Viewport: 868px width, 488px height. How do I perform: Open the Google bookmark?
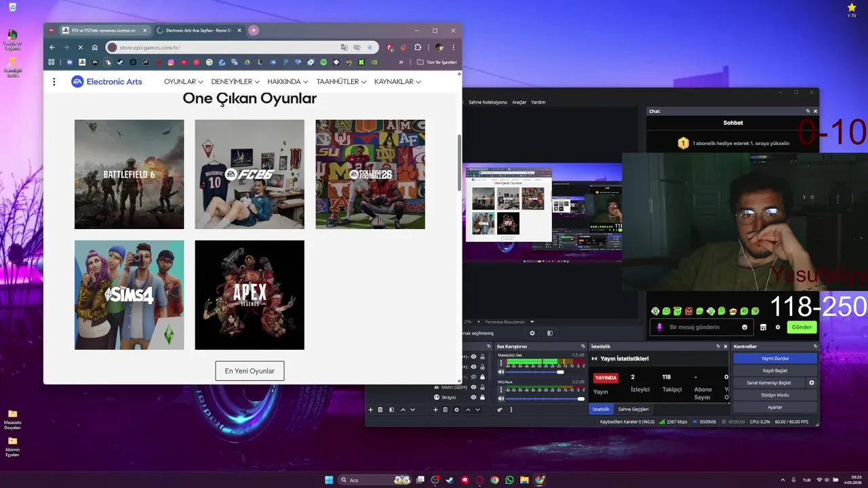pos(209,62)
